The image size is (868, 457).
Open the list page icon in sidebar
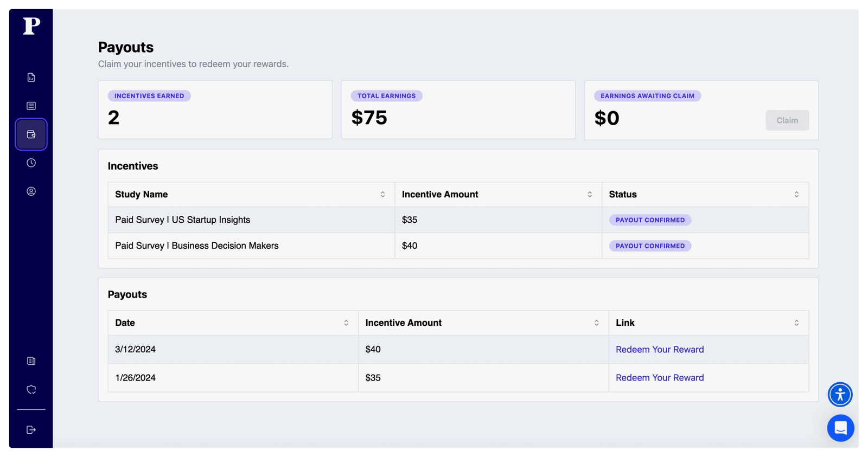click(x=31, y=106)
